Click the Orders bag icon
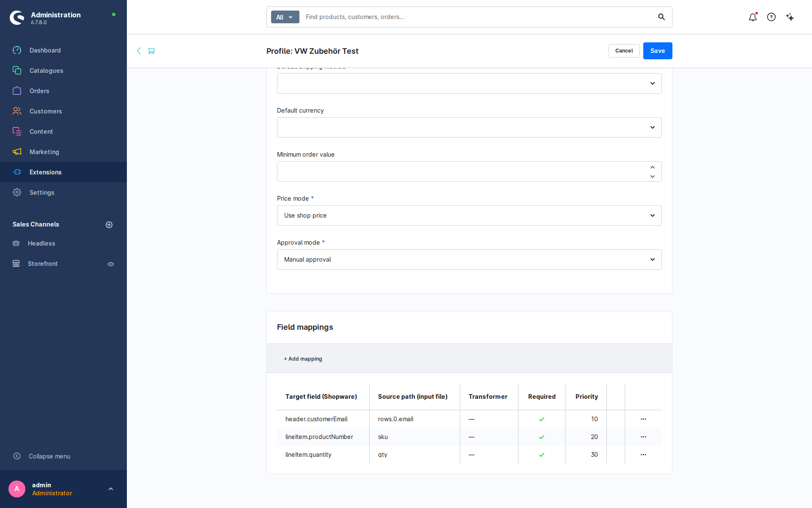 coord(17,91)
